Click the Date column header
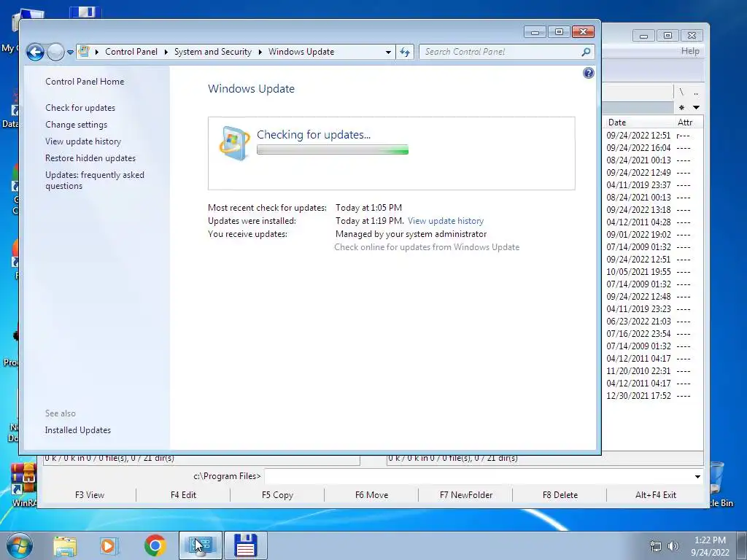The height and width of the screenshot is (560, 747). coord(617,122)
